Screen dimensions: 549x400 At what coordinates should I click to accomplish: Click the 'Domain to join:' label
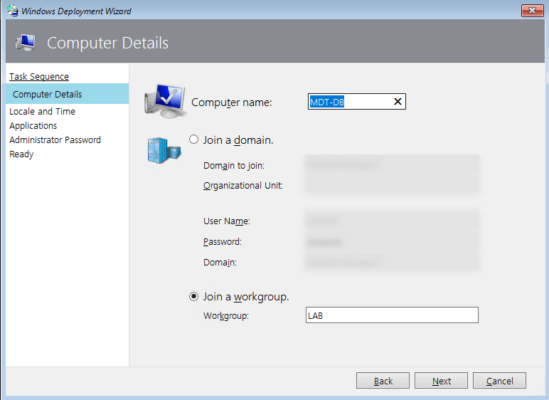[x=234, y=165]
